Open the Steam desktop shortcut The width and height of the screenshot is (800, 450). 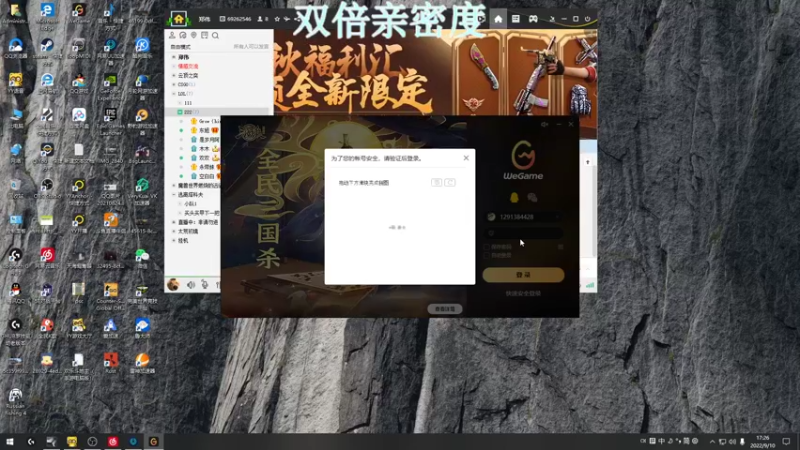(x=47, y=50)
